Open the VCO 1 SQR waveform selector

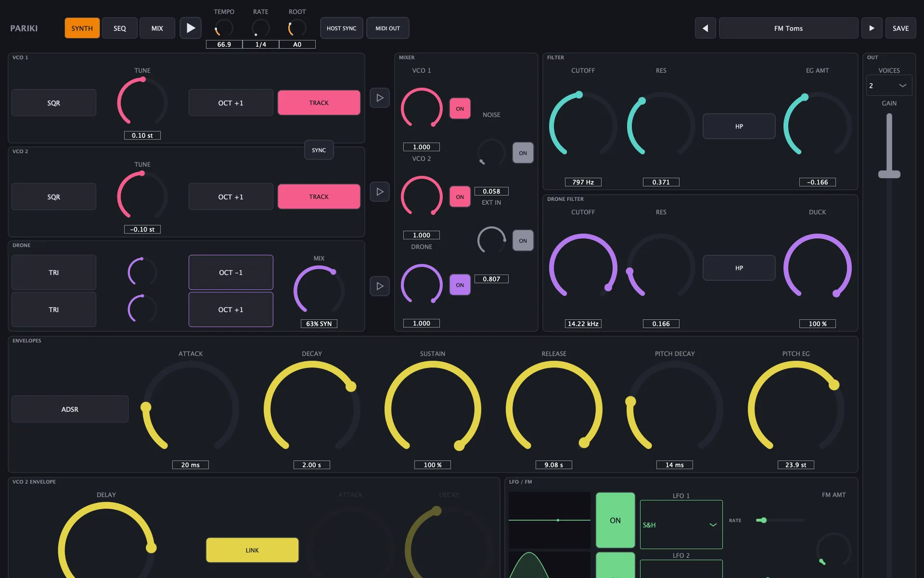point(53,103)
